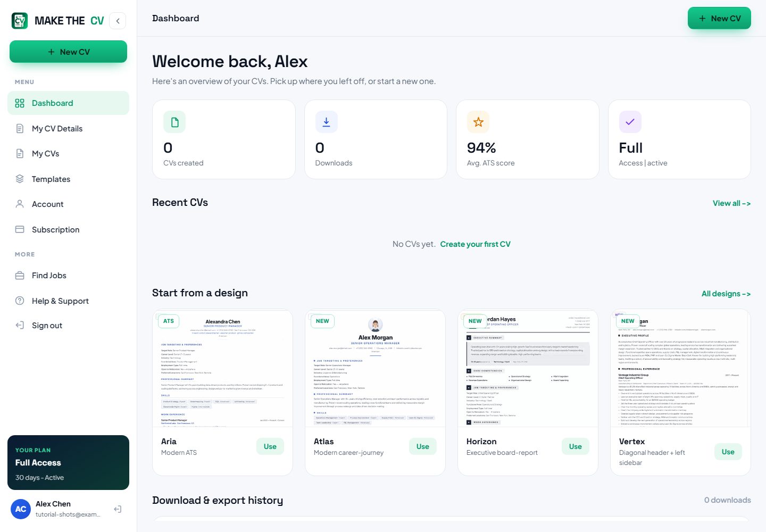Open the Horizon template thumbnail preview
The height and width of the screenshot is (532, 766).
coord(528,368)
